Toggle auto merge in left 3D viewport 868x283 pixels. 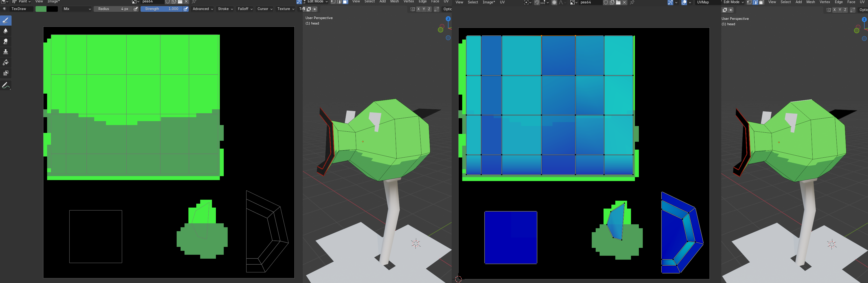pos(436,9)
